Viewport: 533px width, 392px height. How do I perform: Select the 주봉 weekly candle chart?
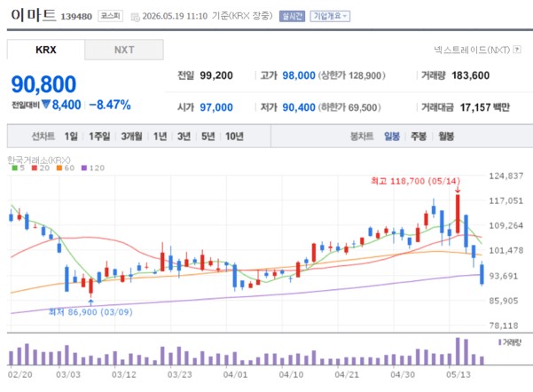tap(419, 137)
